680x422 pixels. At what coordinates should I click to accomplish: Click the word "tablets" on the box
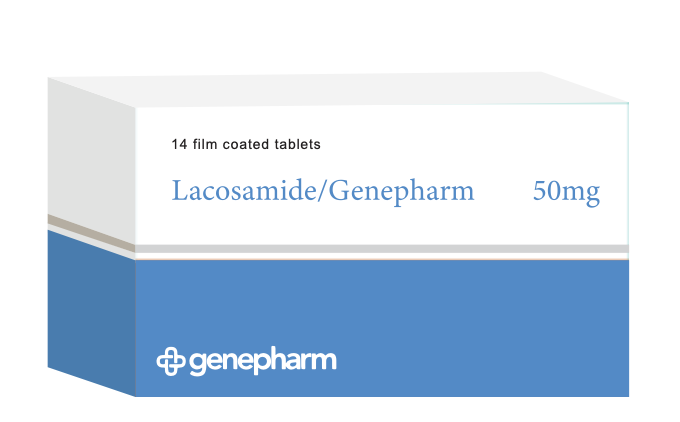click(299, 144)
